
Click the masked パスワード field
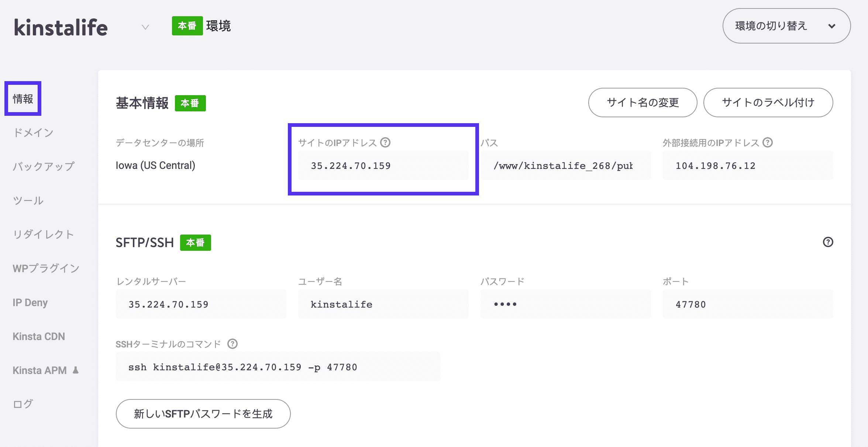pyautogui.click(x=565, y=304)
